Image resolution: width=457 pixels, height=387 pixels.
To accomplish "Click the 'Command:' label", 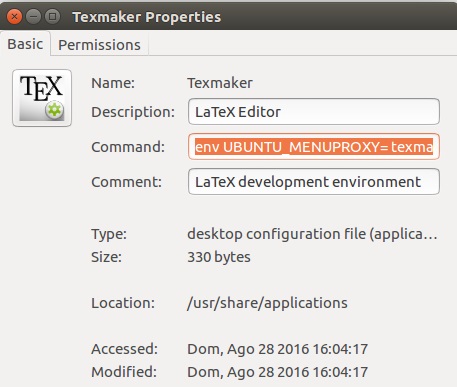I will [128, 147].
